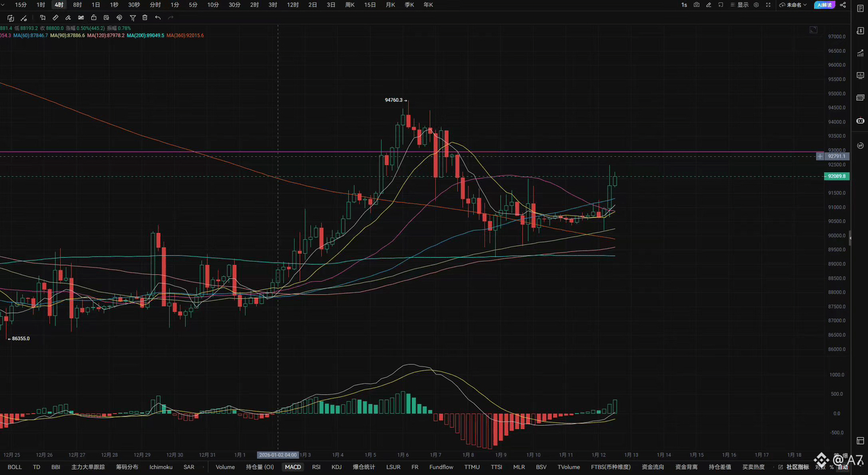Click the 2026-01-02 04:00 time label

[x=278, y=455]
